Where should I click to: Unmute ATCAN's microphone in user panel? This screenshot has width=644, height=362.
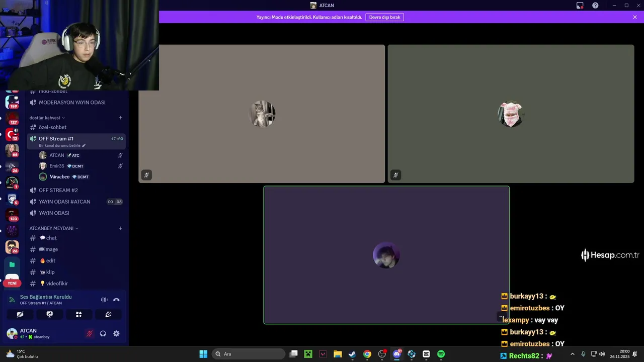coord(90,333)
